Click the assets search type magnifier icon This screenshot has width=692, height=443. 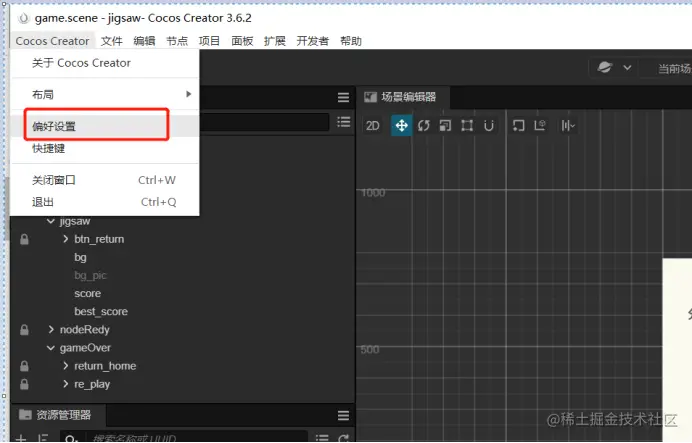(x=70, y=439)
